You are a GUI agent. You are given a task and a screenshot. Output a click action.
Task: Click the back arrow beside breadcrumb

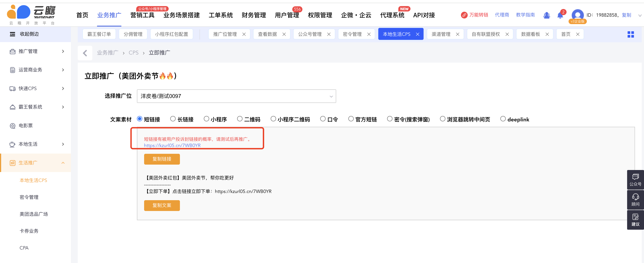coord(85,53)
